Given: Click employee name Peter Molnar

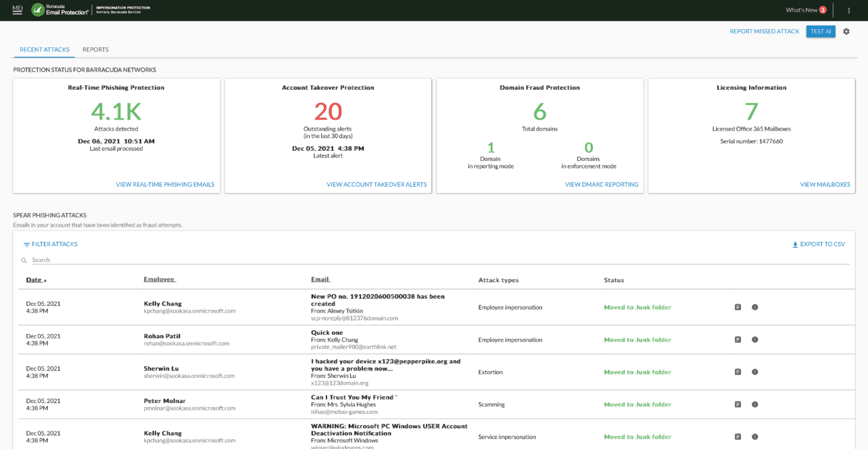Looking at the screenshot, I should 163,401.
